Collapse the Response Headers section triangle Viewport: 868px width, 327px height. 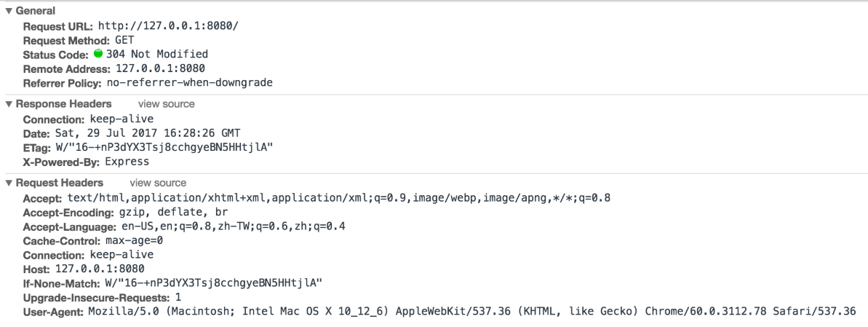coord(9,104)
